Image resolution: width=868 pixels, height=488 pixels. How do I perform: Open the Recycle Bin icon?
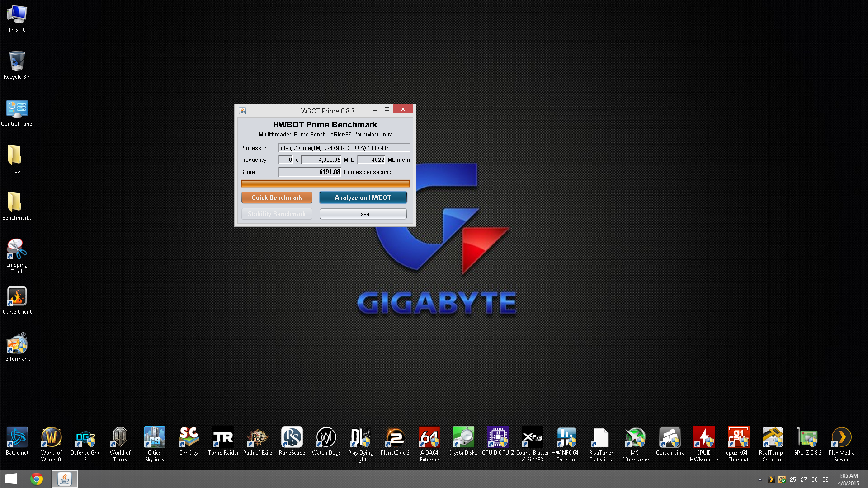tap(17, 66)
